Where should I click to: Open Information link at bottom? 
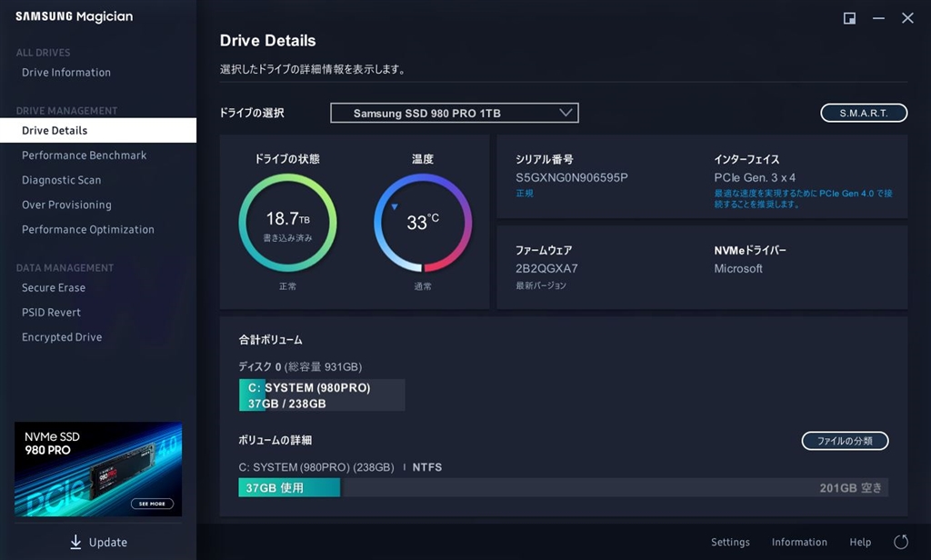[799, 542]
